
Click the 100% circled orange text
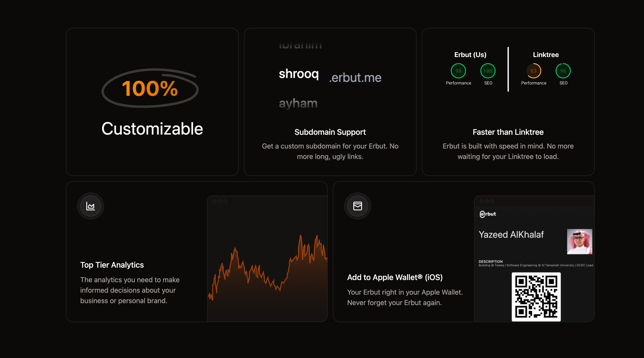point(150,89)
